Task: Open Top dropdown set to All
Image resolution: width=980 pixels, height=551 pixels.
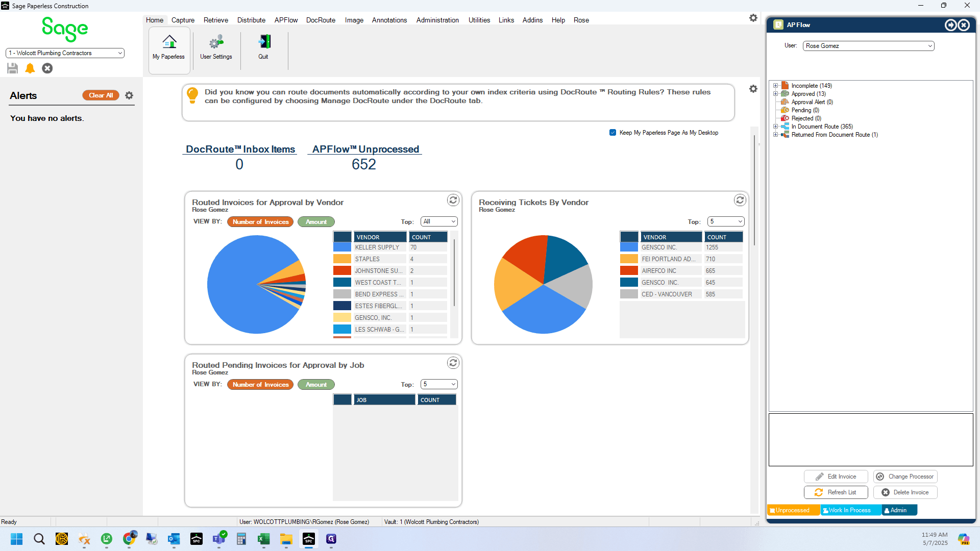Action: [x=439, y=221]
